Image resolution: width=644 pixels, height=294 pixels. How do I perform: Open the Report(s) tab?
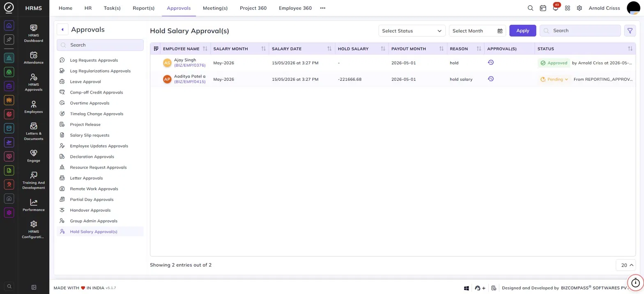[x=144, y=8]
